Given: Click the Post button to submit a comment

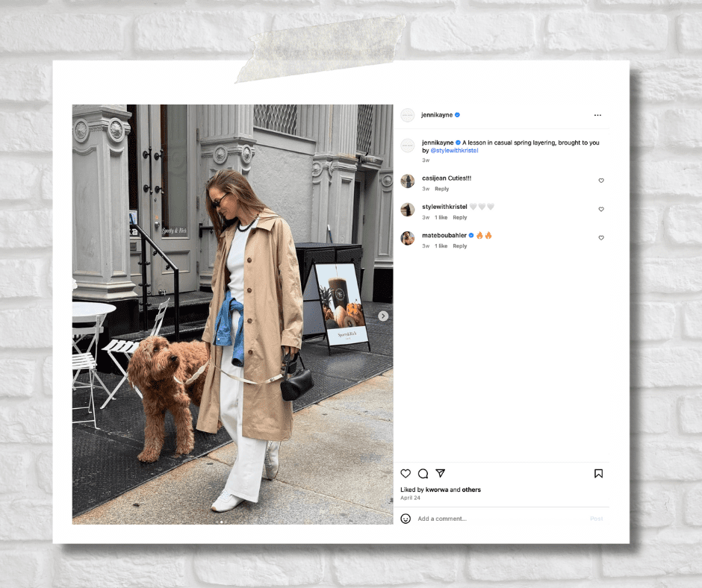Looking at the screenshot, I should pos(596,518).
